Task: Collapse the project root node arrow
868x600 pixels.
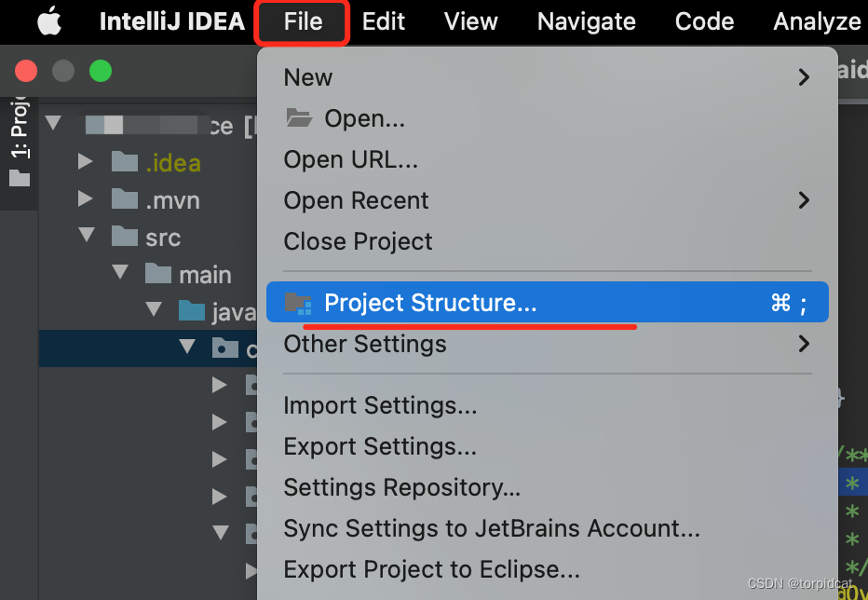Action: pos(53,122)
